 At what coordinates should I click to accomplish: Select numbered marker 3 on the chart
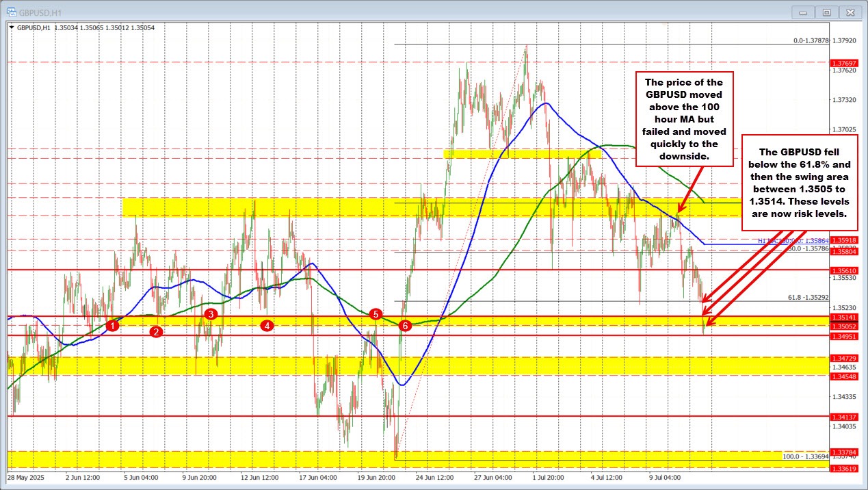pyautogui.click(x=211, y=315)
